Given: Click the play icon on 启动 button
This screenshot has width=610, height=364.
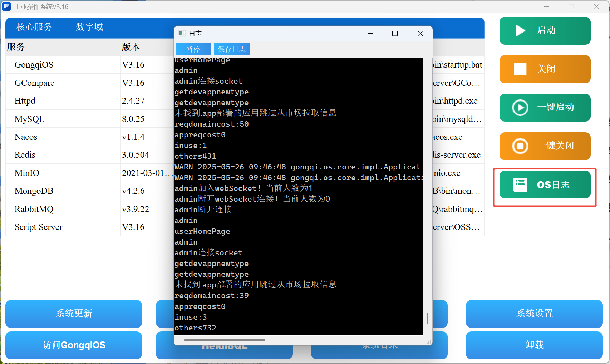Looking at the screenshot, I should click(520, 31).
